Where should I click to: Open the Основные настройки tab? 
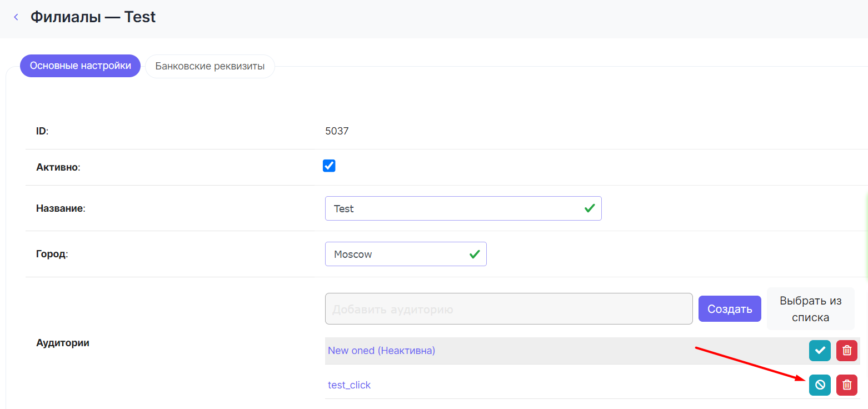[x=80, y=66]
